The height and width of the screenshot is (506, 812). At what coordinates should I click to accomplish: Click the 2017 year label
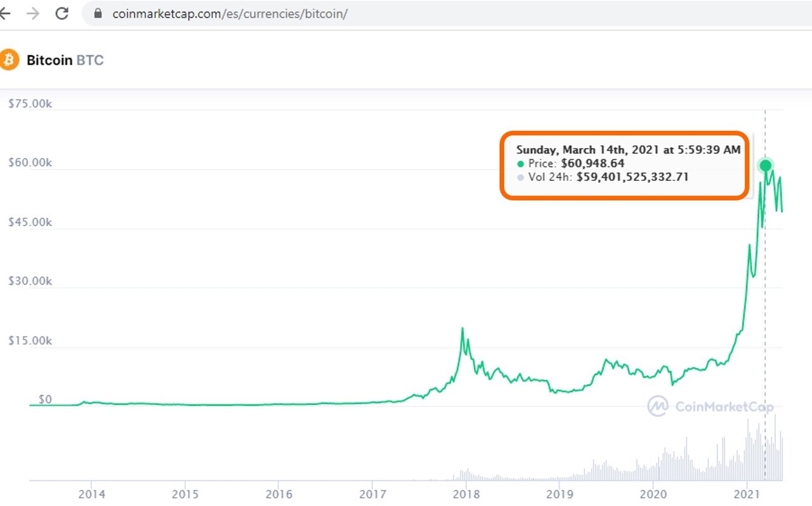pyautogui.click(x=373, y=493)
